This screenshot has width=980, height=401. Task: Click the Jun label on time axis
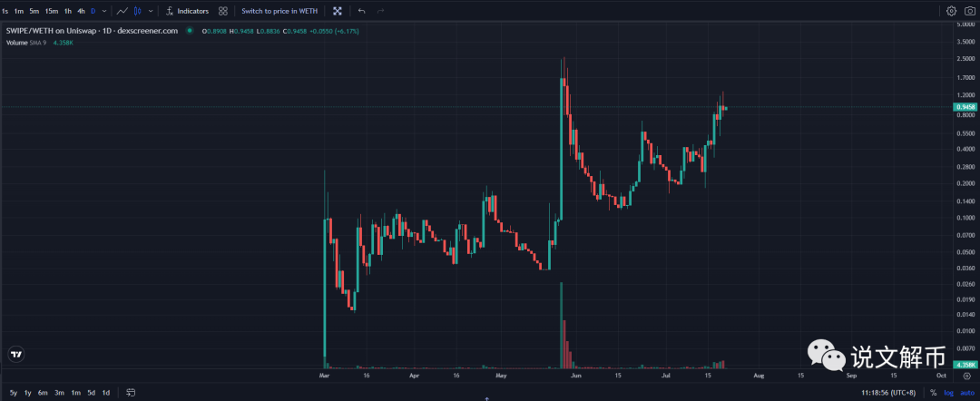coord(575,376)
